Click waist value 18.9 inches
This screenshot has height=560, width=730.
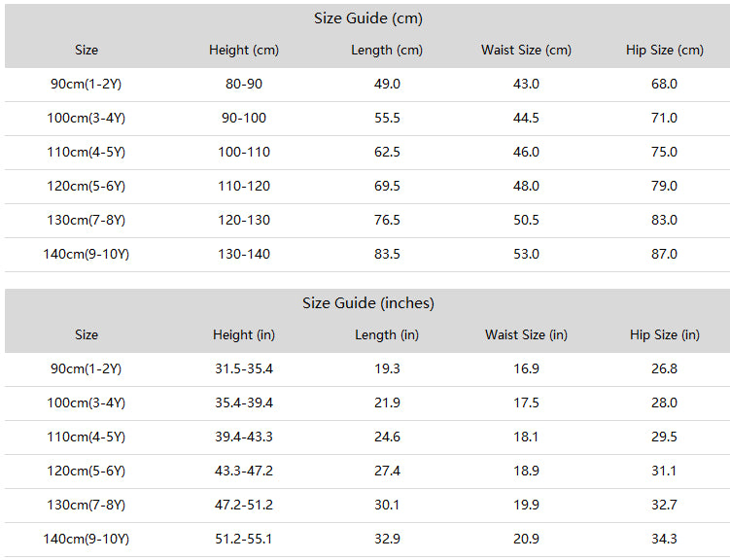pos(526,472)
